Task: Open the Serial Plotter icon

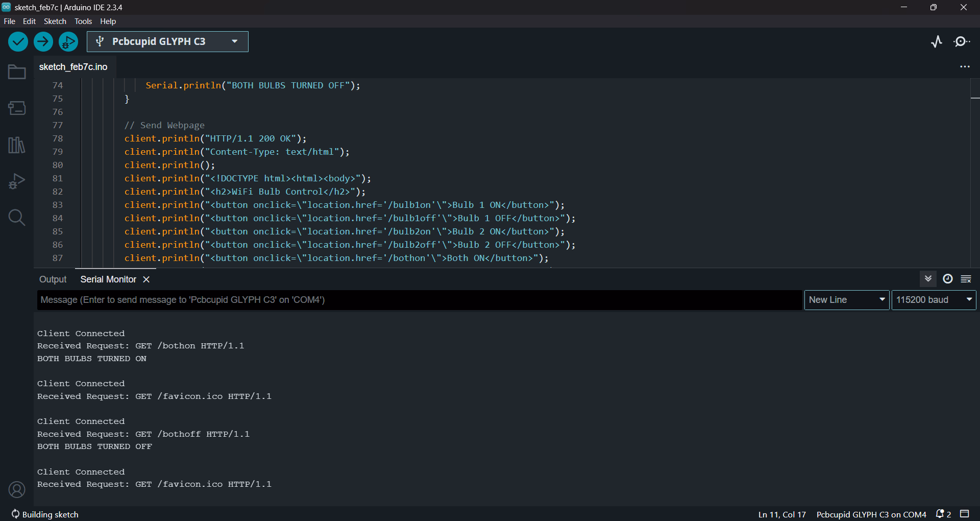Action: (936, 41)
